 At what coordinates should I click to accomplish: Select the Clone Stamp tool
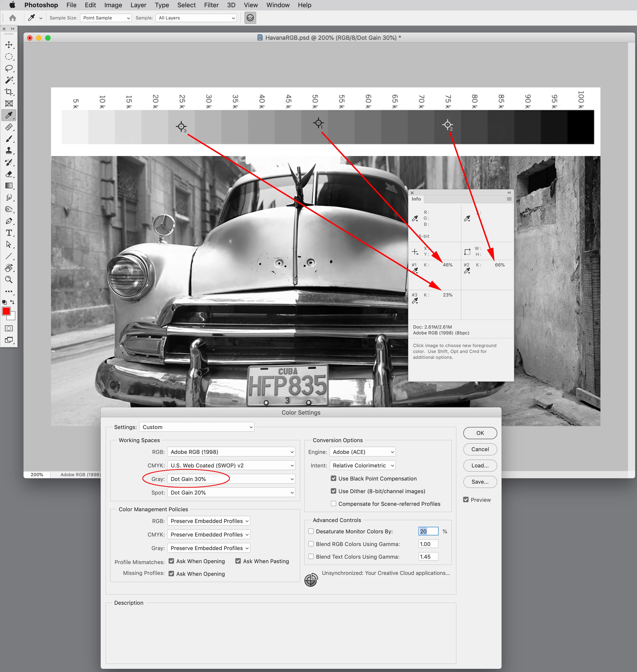click(9, 151)
